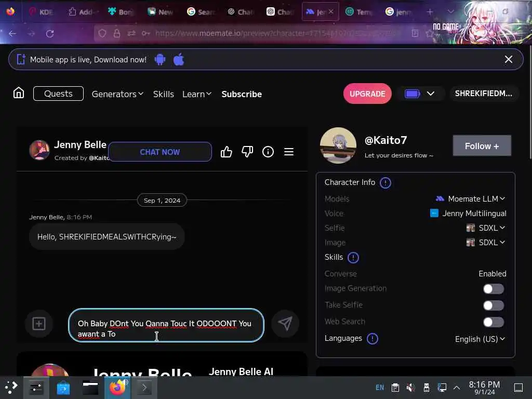
Task: Open the hamburger menu in chat header
Action: 289,152
